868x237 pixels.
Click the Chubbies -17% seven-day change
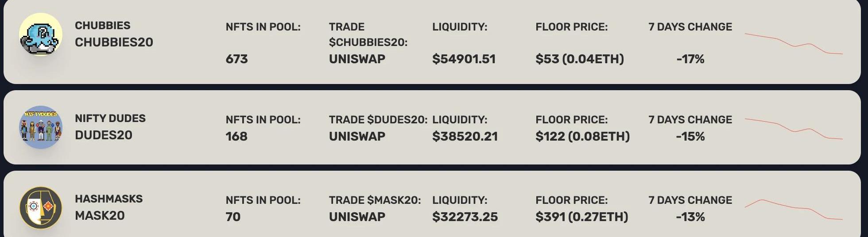[x=690, y=59]
